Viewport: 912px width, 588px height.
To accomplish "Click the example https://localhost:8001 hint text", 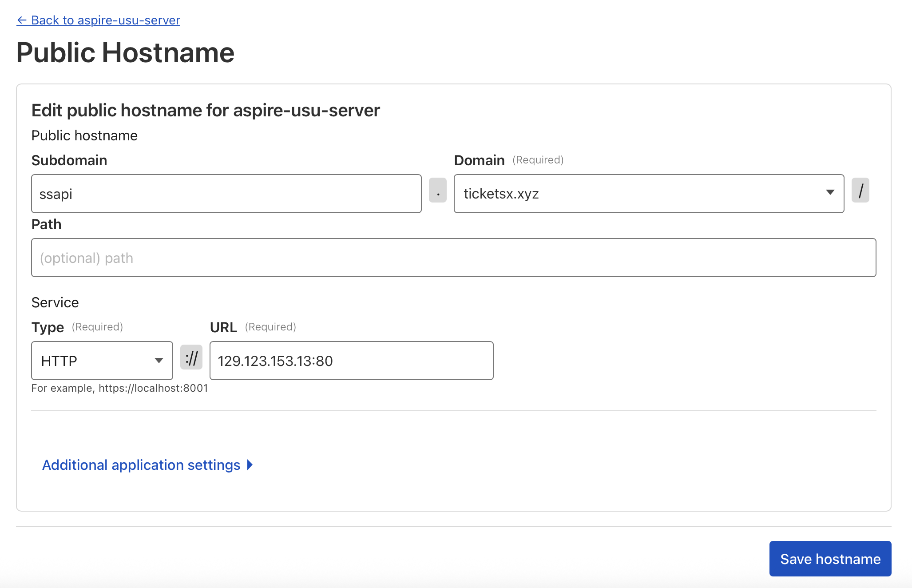I will click(x=119, y=388).
